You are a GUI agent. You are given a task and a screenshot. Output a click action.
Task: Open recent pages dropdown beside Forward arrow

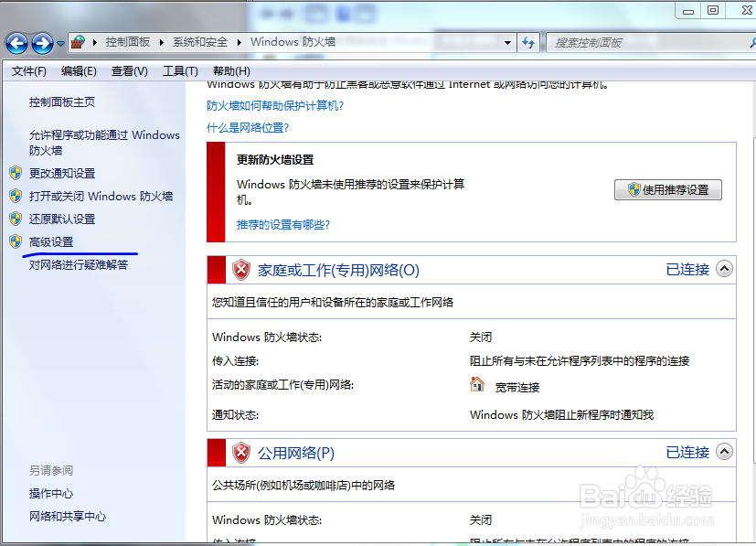click(60, 43)
